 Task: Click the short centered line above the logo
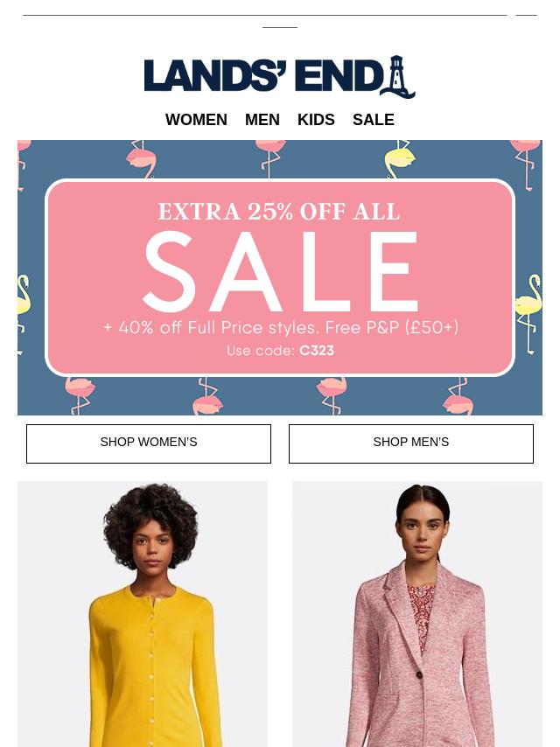[280, 27]
